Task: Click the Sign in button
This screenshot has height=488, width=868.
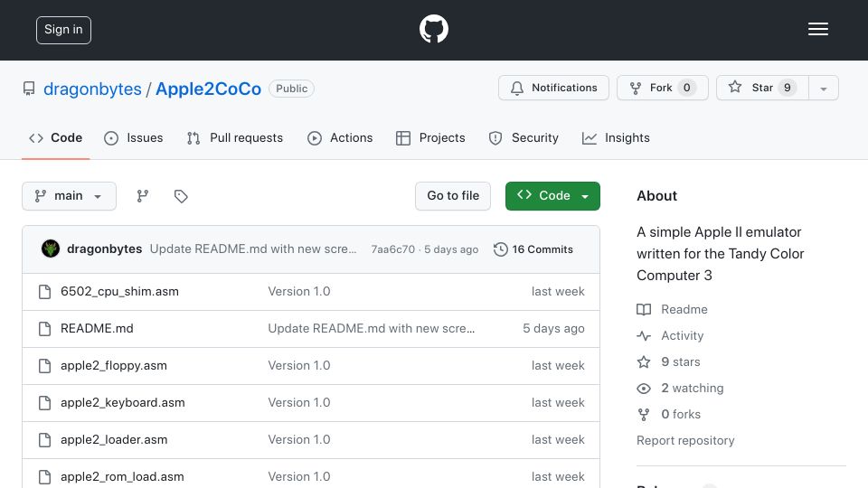Action: [x=63, y=30]
